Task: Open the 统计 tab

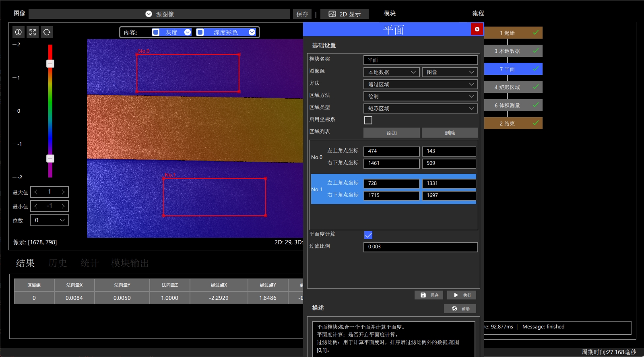Action: [x=90, y=263]
